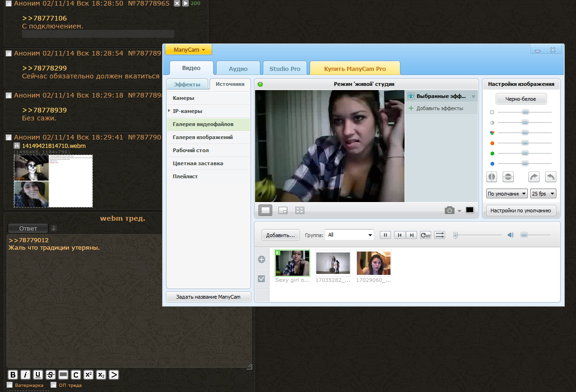Toggle the green live indicator in studio header
576x392 pixels.
[260, 84]
